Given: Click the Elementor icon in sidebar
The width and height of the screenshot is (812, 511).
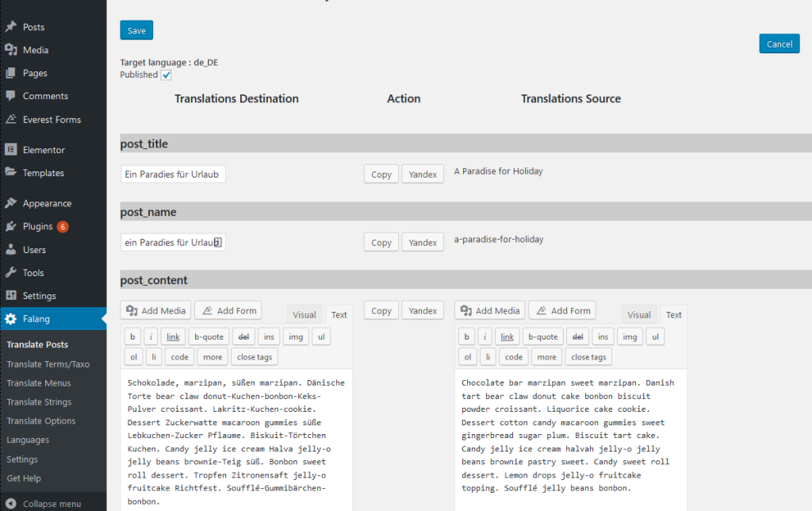Looking at the screenshot, I should click(x=11, y=149).
